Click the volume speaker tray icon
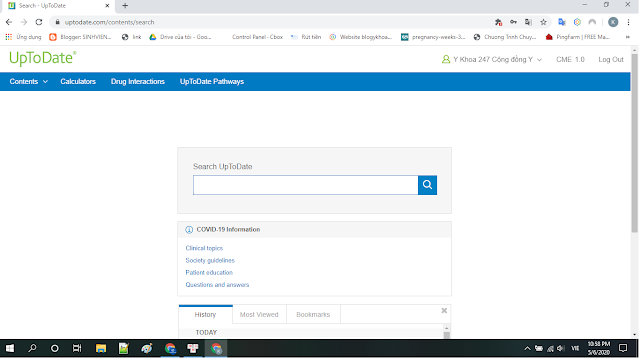 561,348
